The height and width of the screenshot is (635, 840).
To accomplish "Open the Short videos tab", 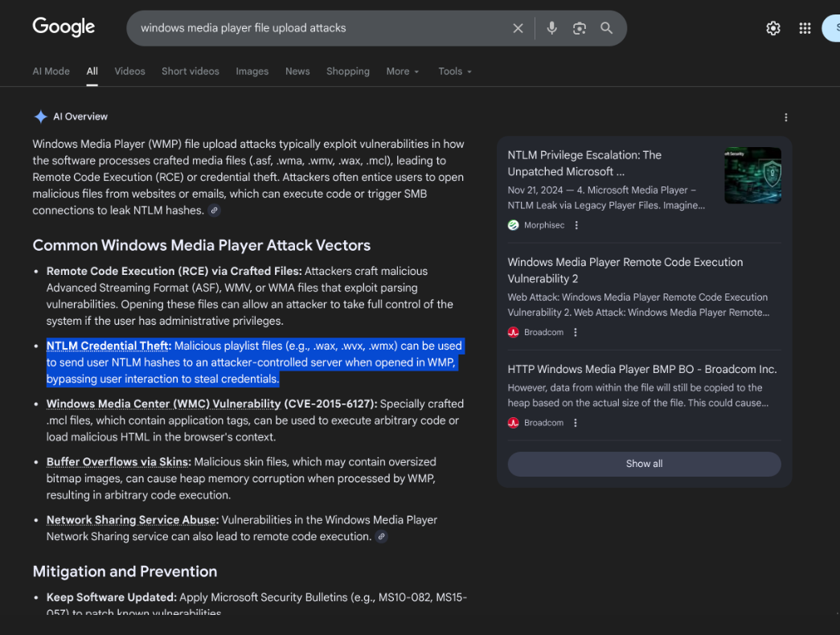I will (x=191, y=72).
